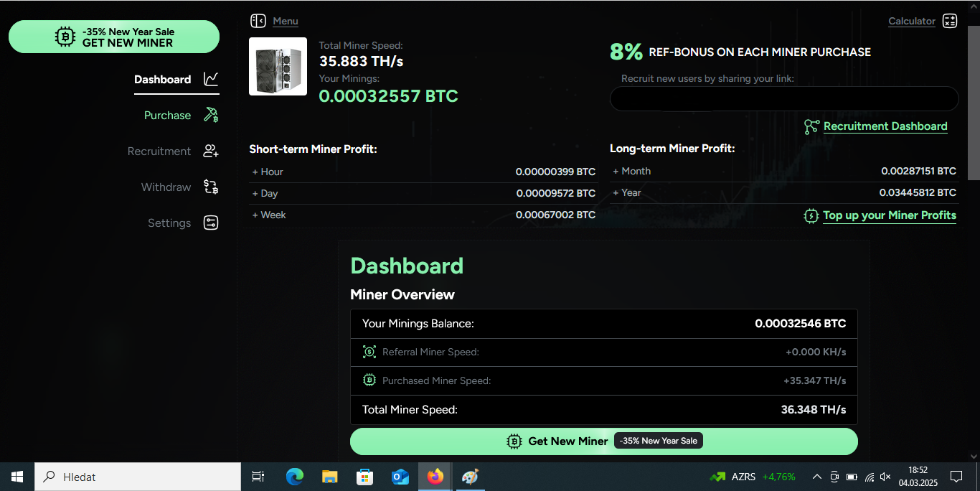Launch Microsoft Edge from taskbar
This screenshot has width=980, height=491.
(x=295, y=477)
